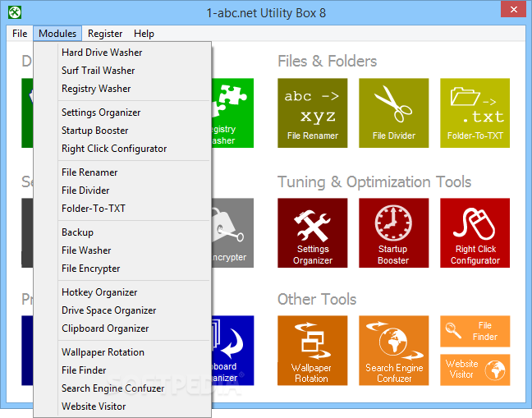Choose Wallpaper Rotation from the menu
Viewport: 532px width, 418px height.
click(122, 352)
